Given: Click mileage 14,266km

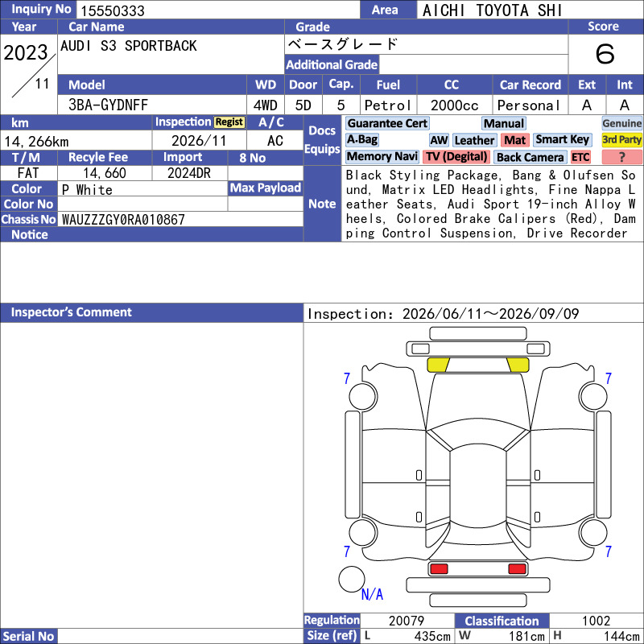Looking at the screenshot, I should click(36, 142).
